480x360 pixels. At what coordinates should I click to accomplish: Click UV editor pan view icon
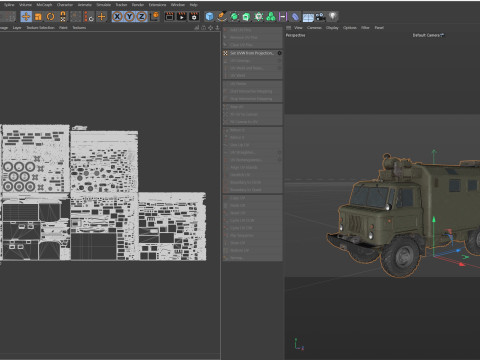point(211,28)
